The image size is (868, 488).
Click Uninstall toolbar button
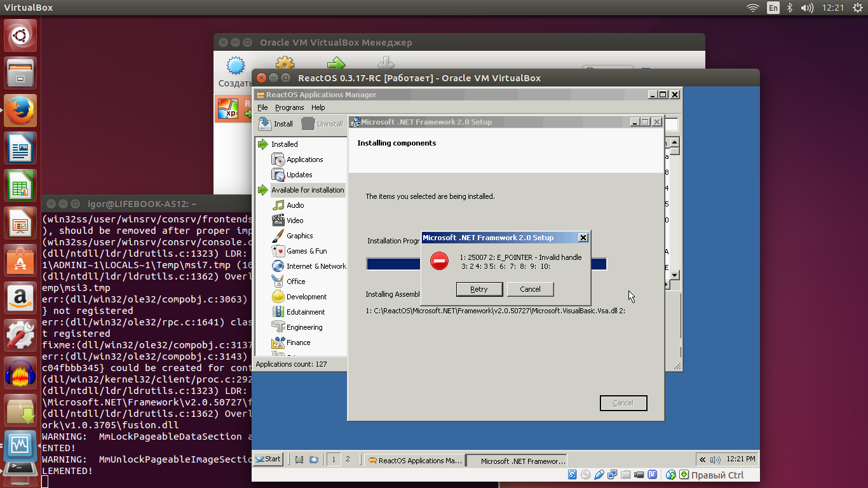pyautogui.click(x=322, y=124)
